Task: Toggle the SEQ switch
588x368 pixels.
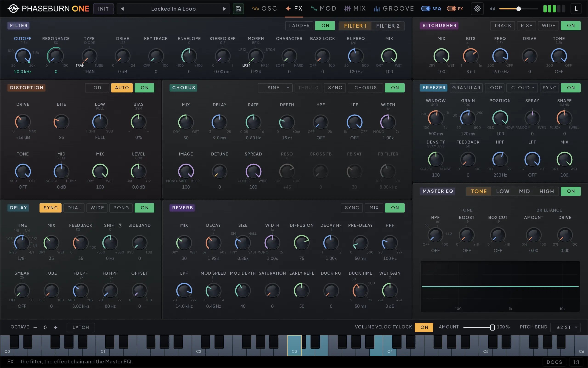Action: pos(426,9)
